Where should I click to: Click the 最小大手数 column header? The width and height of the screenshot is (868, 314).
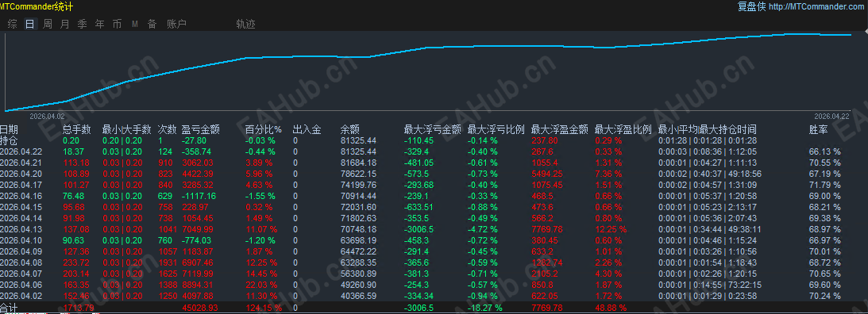[127, 129]
